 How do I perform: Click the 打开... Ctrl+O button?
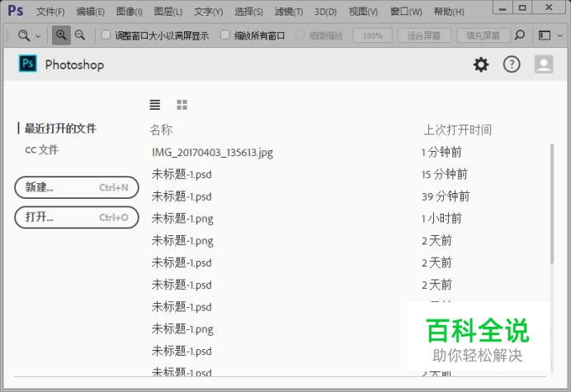click(x=77, y=218)
